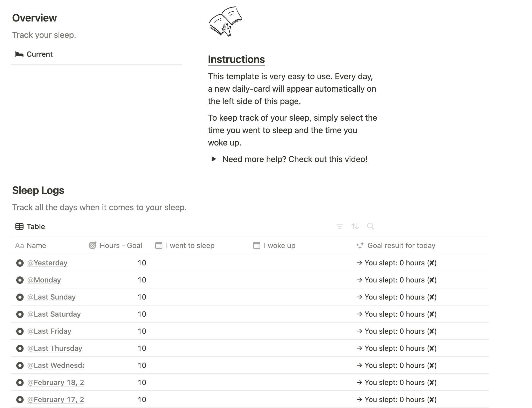Open the table search magnifier icon
Viewport: 532px width, 408px height.
pyautogui.click(x=370, y=226)
